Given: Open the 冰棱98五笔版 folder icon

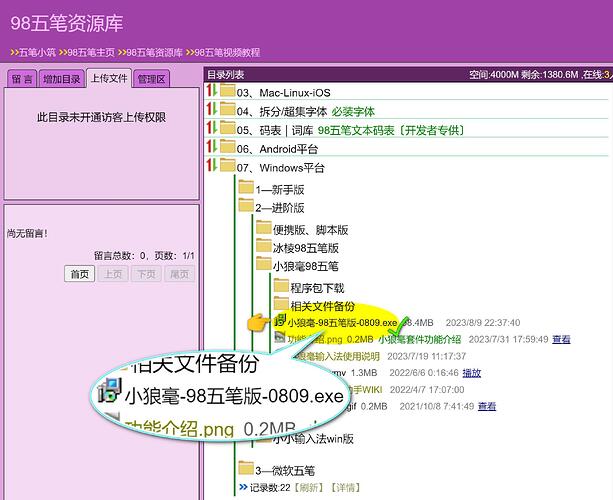Looking at the screenshot, I should [x=263, y=246].
